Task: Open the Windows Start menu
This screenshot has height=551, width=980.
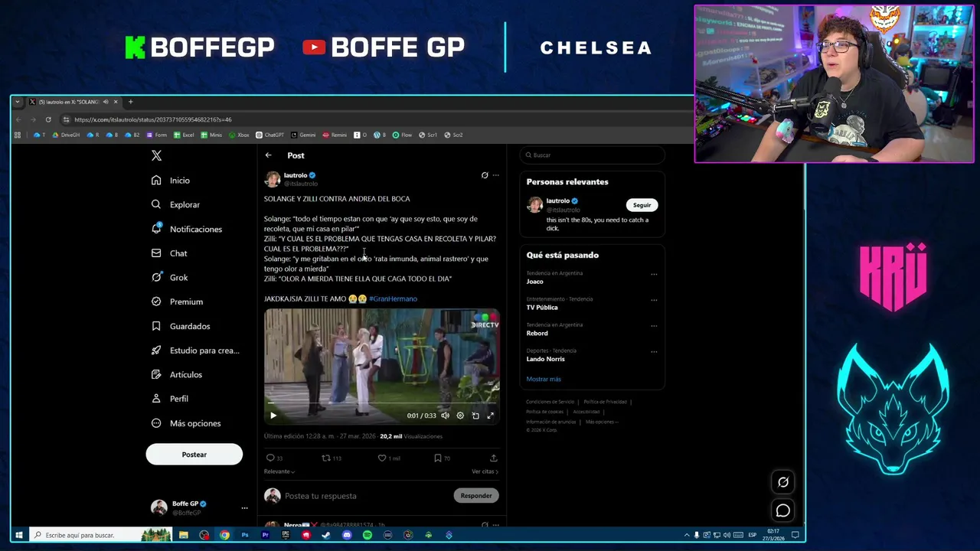Action: pos(18,535)
